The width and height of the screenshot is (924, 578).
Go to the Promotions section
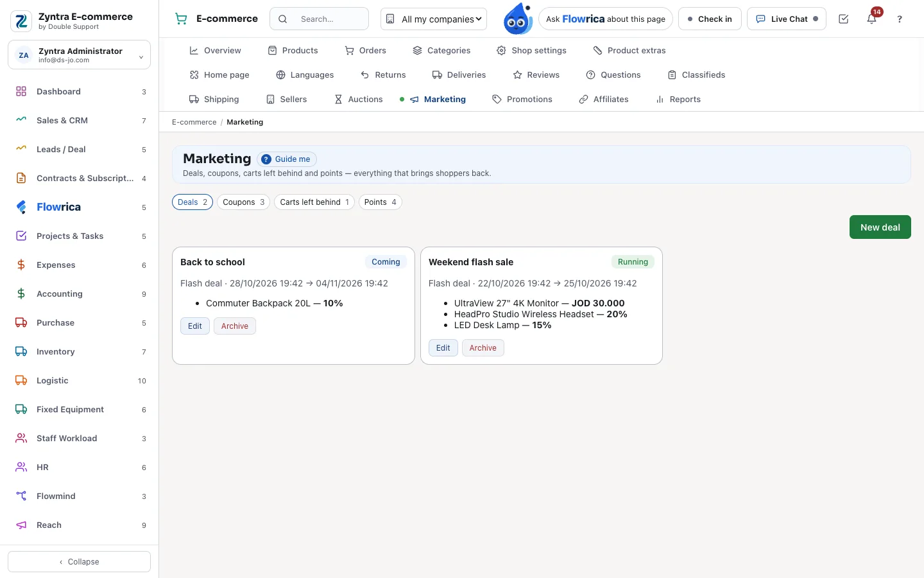point(522,99)
